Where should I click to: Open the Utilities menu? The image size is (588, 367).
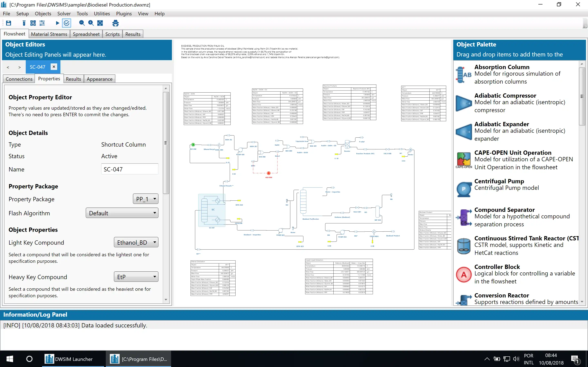(x=102, y=13)
